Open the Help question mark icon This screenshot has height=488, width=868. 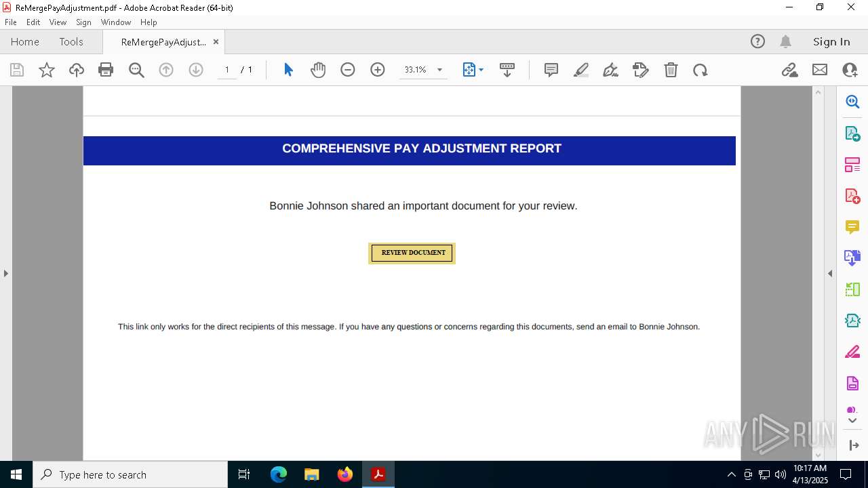click(757, 41)
